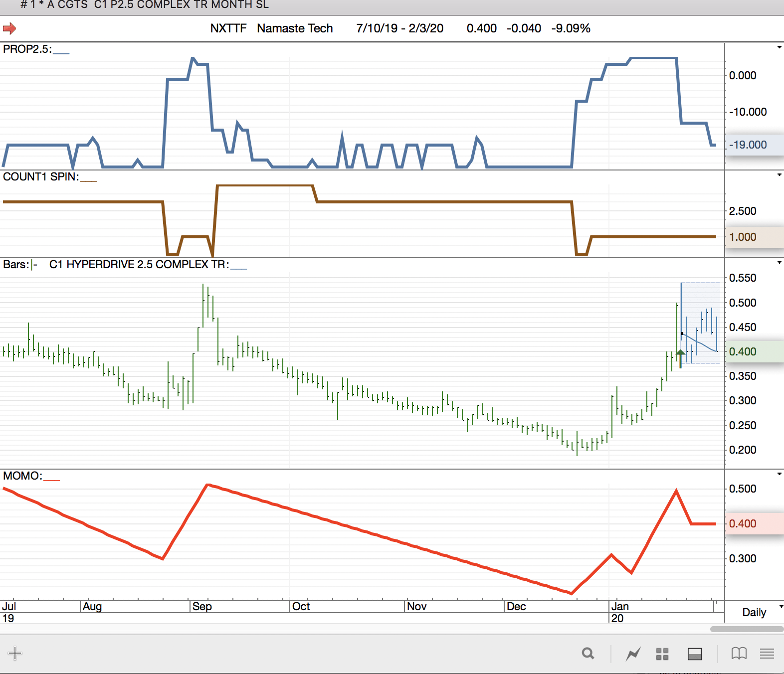The width and height of the screenshot is (784, 674).
Task: Open search with the magnifying glass icon
Action: [588, 654]
